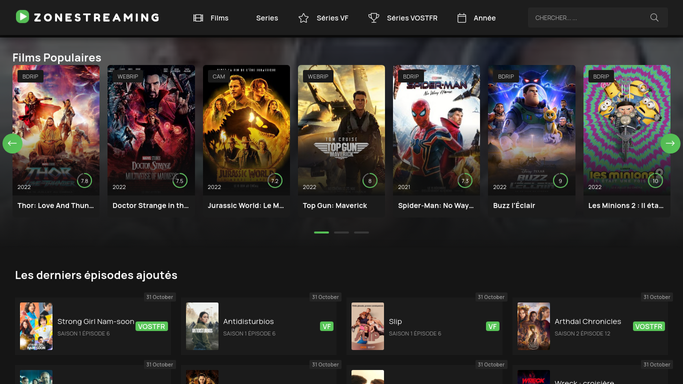Open the Top Gun Maverick poster
Image resolution: width=683 pixels, height=384 pixels.
(x=341, y=130)
